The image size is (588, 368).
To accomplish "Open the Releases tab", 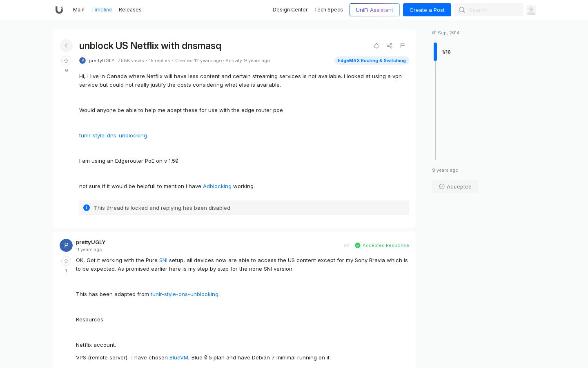I will [130, 10].
